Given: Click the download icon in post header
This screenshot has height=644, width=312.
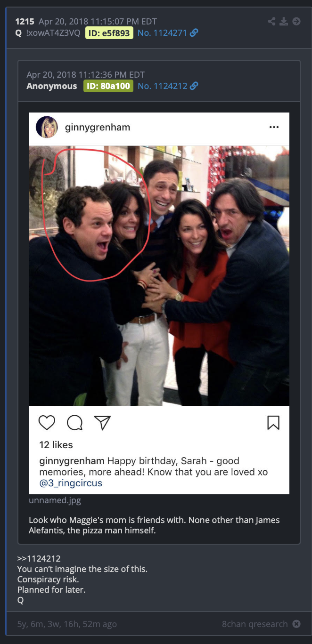Looking at the screenshot, I should [284, 21].
